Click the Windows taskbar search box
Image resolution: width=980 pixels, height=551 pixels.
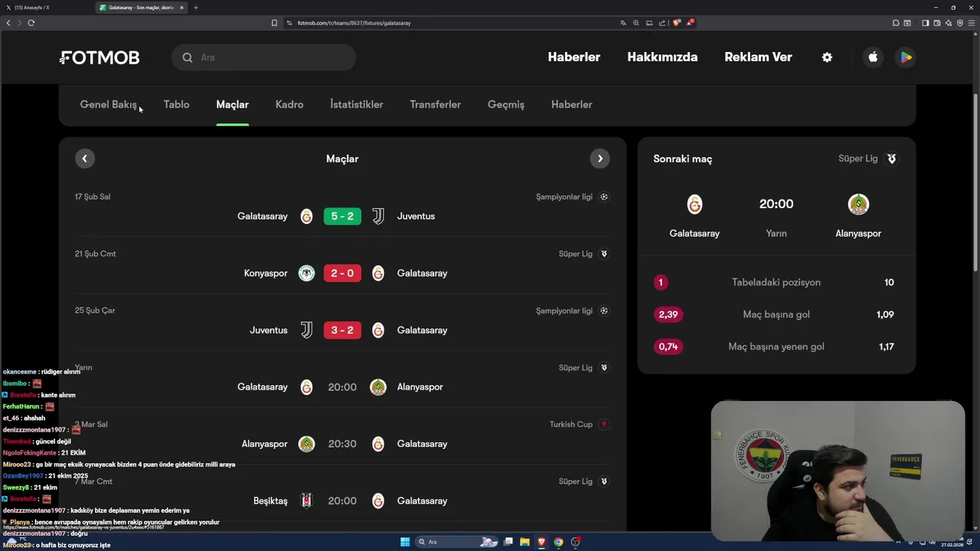point(457,542)
